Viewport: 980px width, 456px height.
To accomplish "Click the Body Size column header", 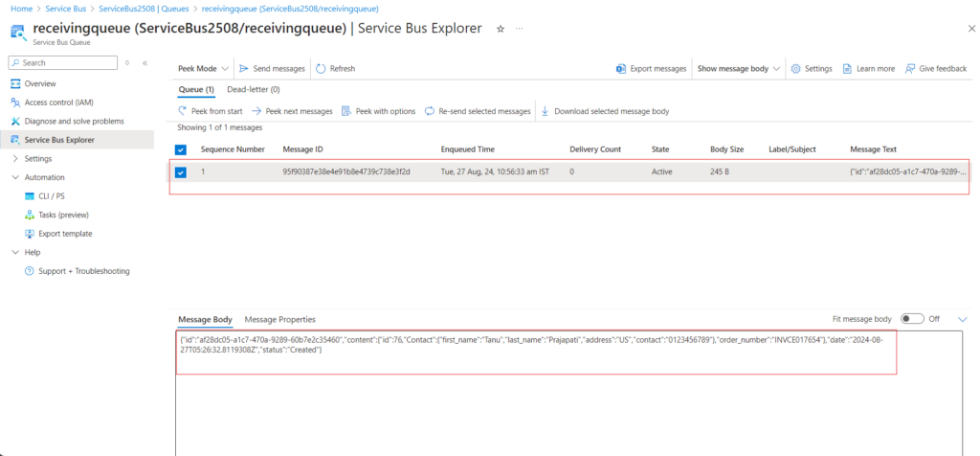I will [x=727, y=149].
